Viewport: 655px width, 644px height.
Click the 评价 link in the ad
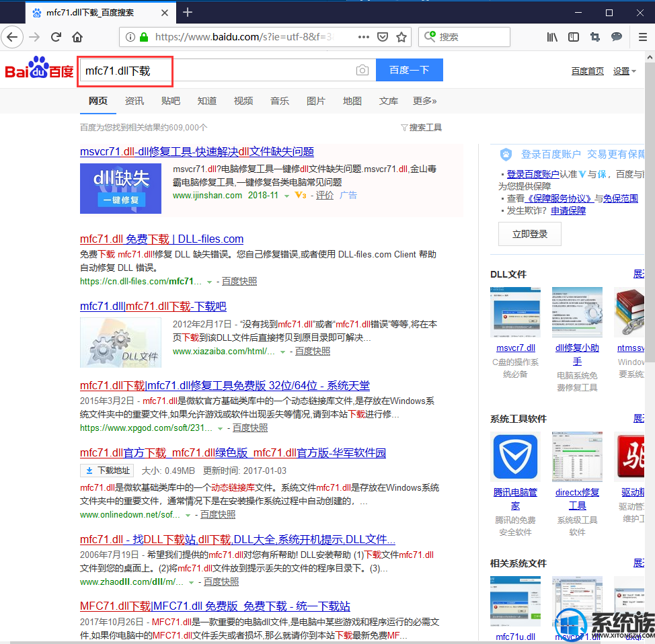(x=325, y=196)
